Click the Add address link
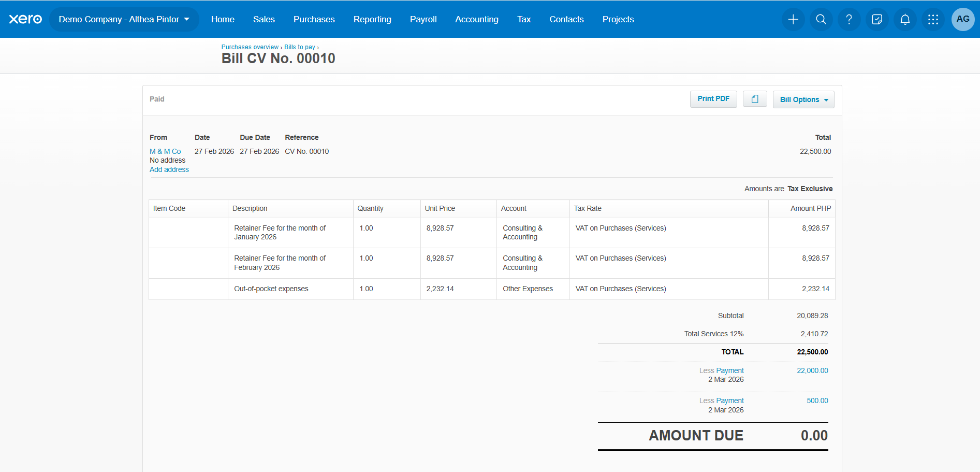This screenshot has height=472, width=980. click(x=169, y=169)
